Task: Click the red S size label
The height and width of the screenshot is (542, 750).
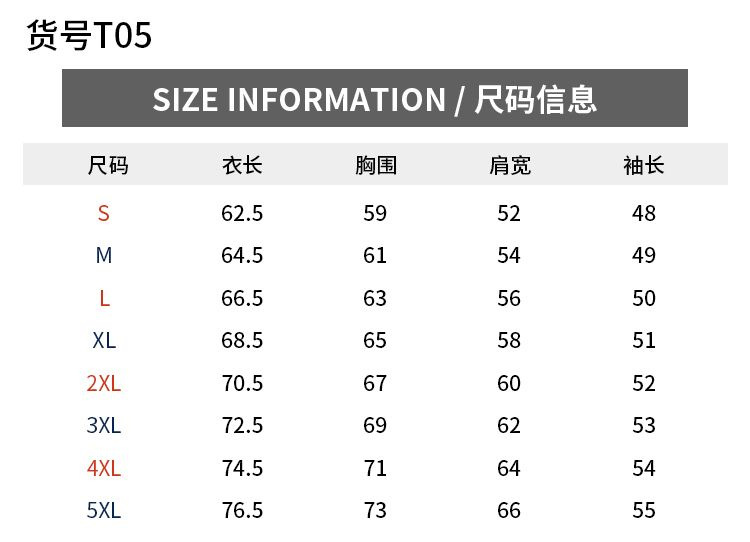Action: pos(104,213)
